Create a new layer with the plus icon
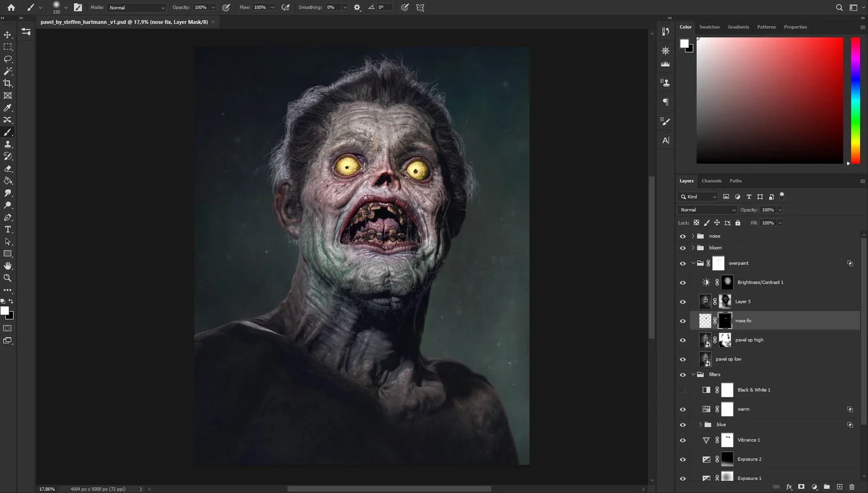Screen dimensions: 868x493 coord(840,486)
